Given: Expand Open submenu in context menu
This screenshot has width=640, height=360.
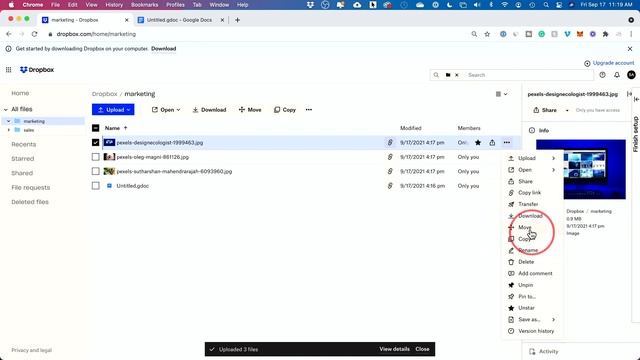Looking at the screenshot, I should 554,170.
